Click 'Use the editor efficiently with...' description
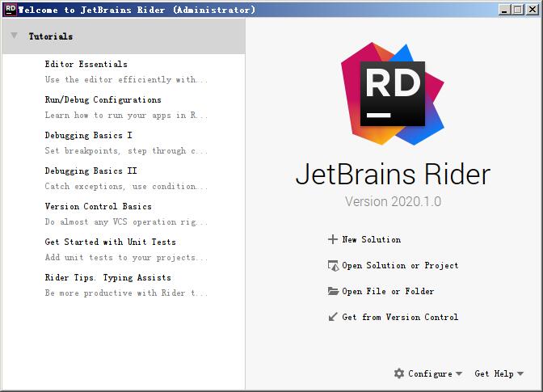This screenshot has height=392, width=543. (126, 80)
